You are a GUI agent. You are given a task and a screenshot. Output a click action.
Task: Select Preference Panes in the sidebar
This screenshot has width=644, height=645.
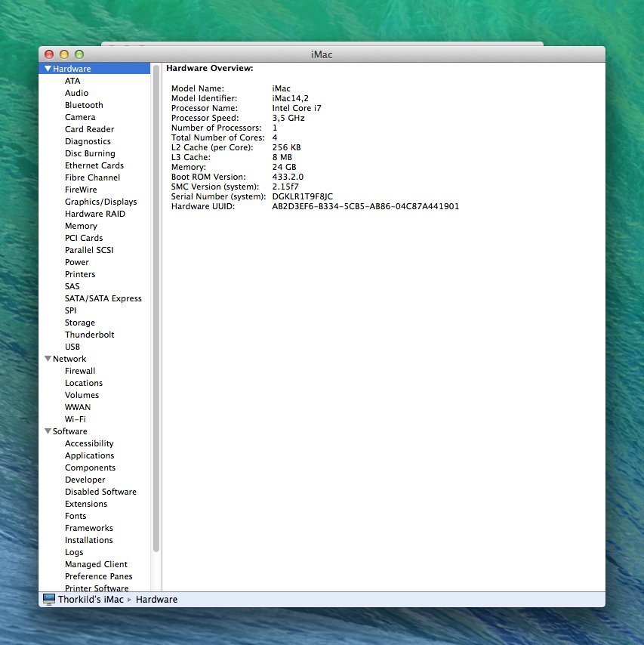[99, 576]
